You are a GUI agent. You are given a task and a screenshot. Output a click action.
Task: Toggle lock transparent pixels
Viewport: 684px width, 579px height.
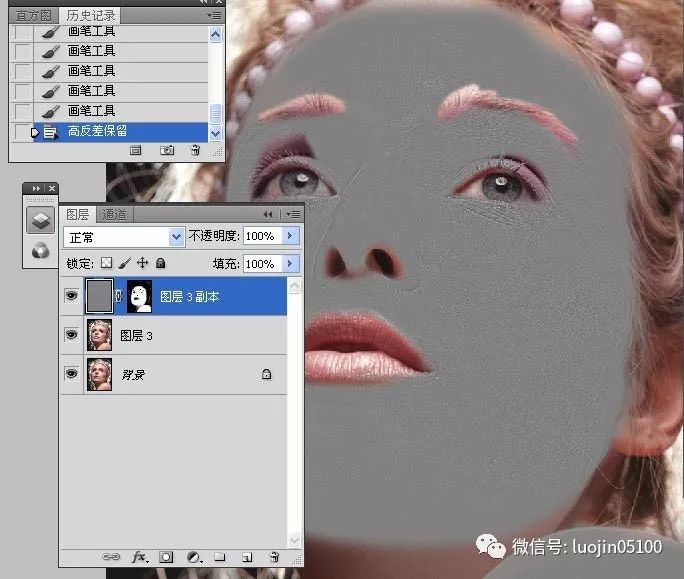tap(106, 263)
